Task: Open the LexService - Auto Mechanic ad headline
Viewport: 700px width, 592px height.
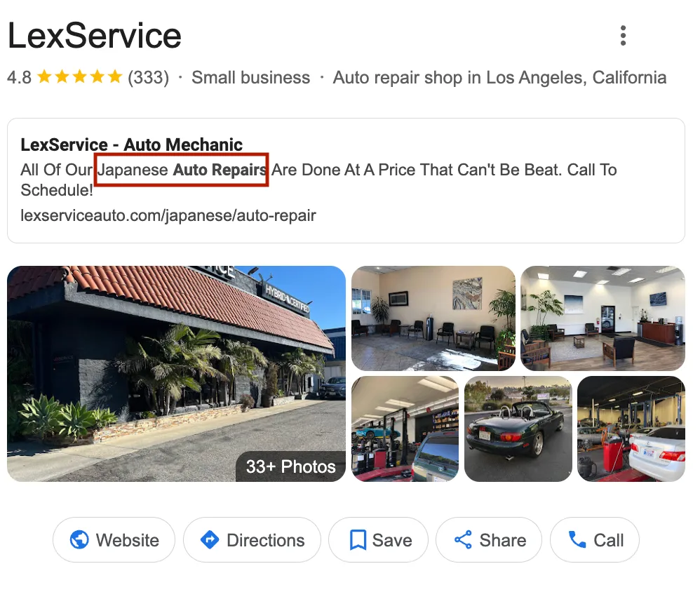Action: 132,144
